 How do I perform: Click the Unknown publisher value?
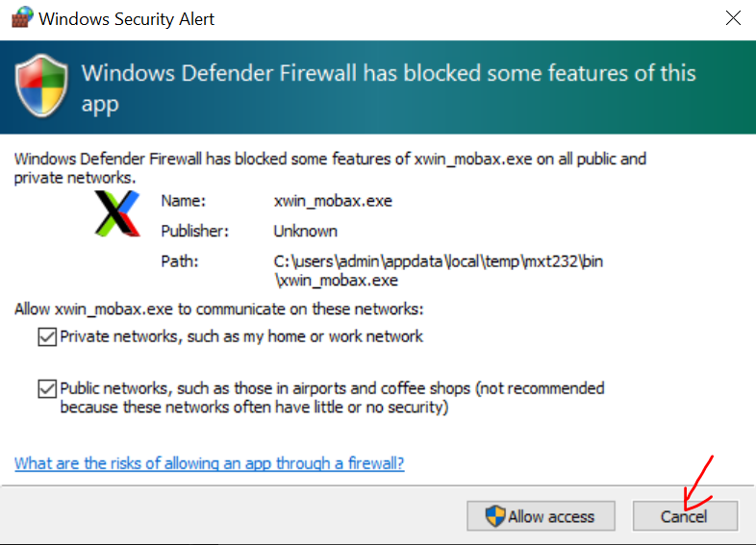(x=305, y=231)
